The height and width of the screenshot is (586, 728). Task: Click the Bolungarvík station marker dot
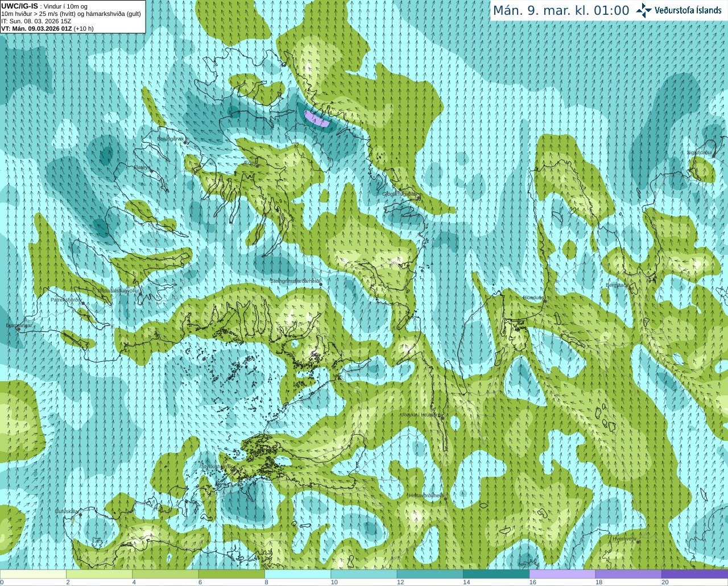point(185,142)
